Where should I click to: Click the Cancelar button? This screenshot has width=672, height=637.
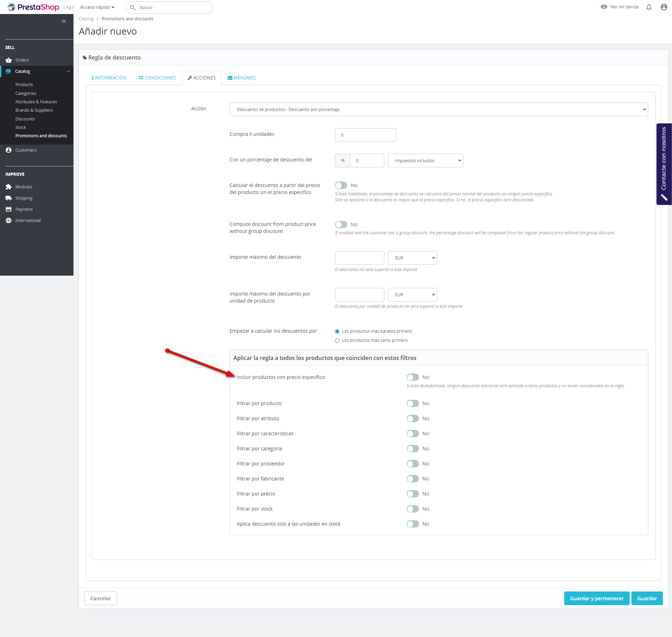[x=100, y=598]
